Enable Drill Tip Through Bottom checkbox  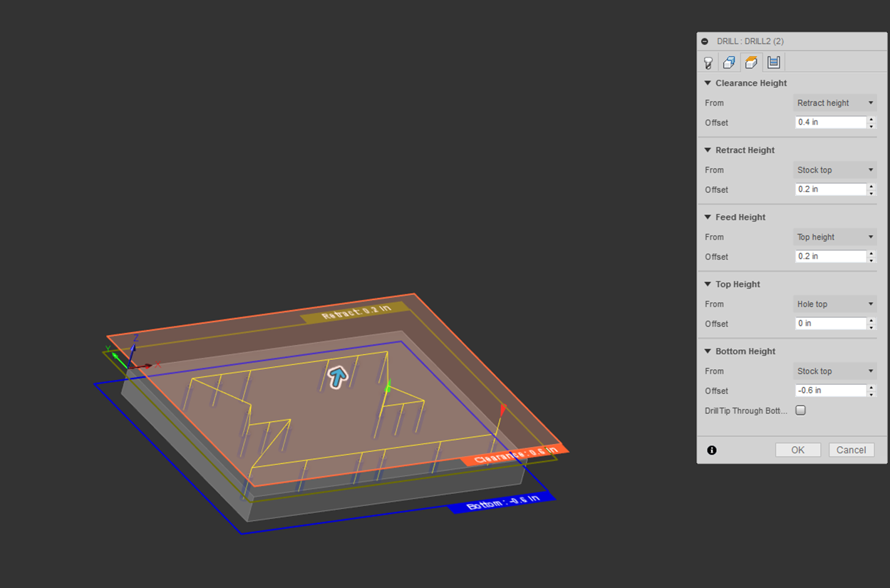pyautogui.click(x=800, y=411)
